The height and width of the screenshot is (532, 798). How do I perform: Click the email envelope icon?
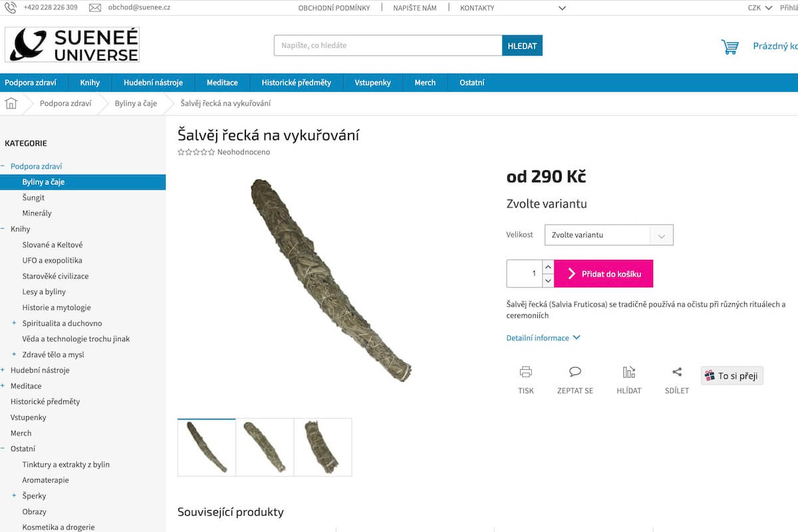(x=95, y=8)
